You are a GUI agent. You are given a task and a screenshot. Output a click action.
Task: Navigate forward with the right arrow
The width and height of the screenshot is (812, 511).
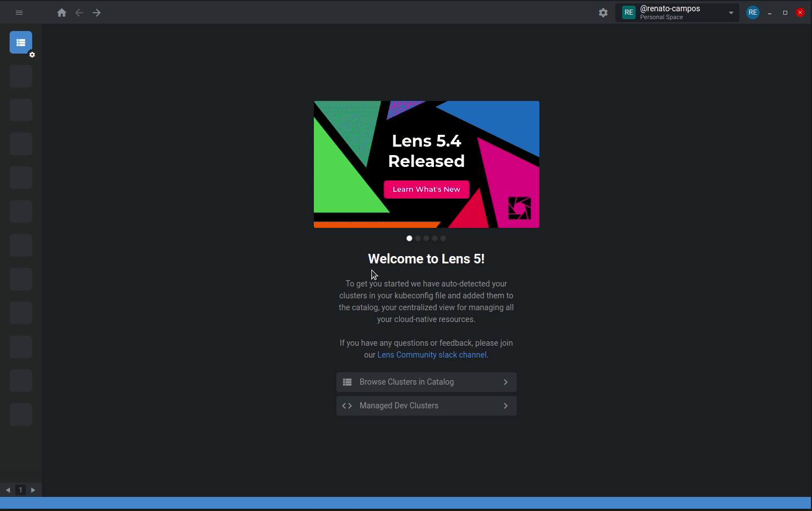[97, 12]
